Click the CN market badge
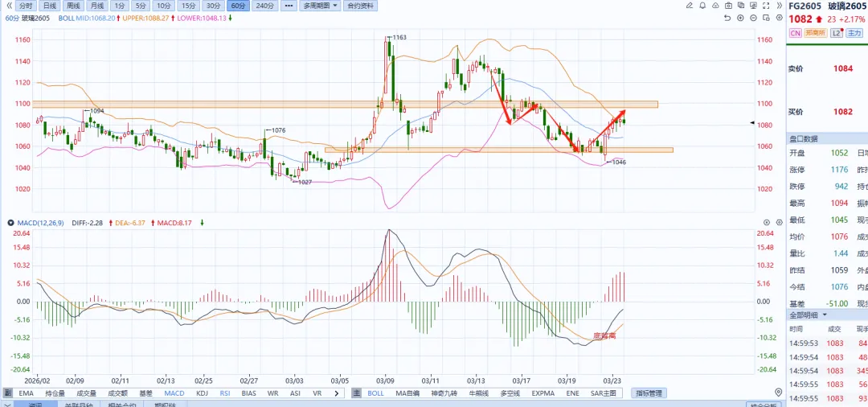The image size is (868, 407). tap(795, 33)
